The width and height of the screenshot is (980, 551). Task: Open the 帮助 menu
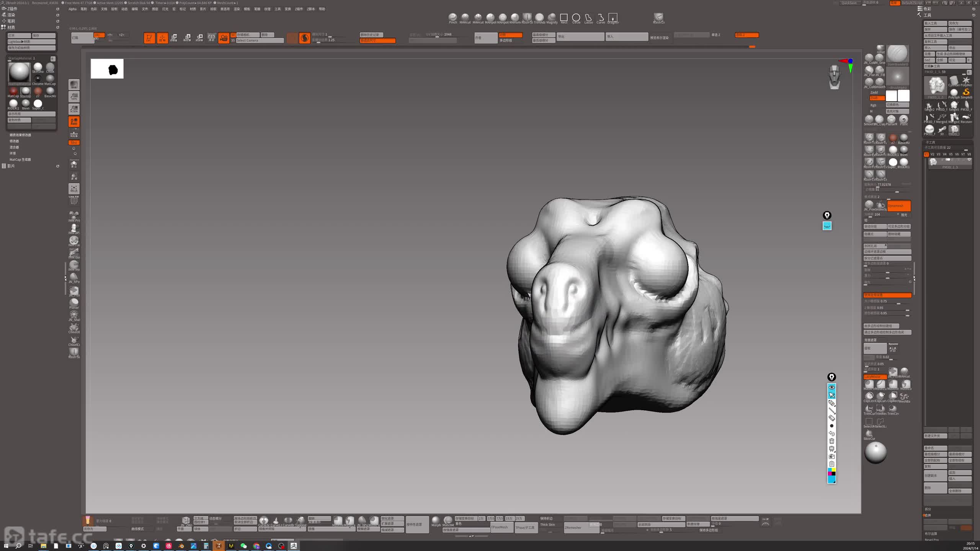coord(322,9)
